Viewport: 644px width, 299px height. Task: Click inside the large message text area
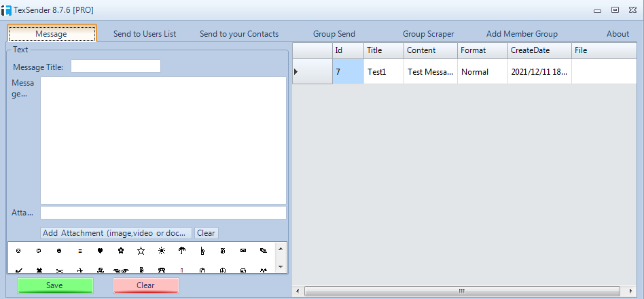tap(163, 140)
